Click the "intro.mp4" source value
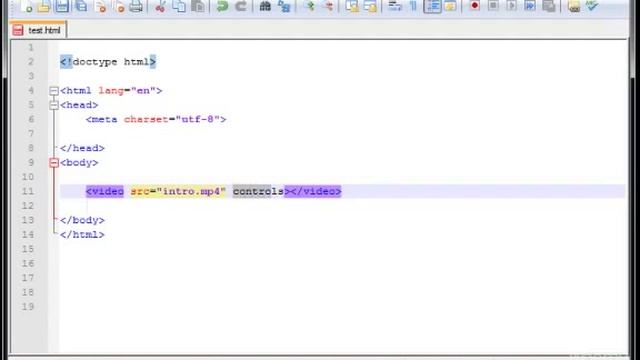640x360 pixels. point(191,191)
